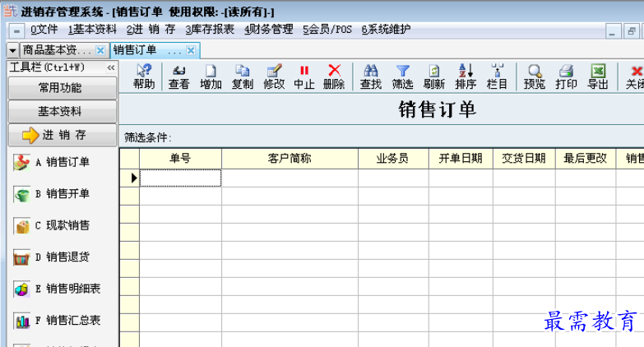Click the 复制 copy toolbar icon
The height and width of the screenshot is (347, 644).
pos(243,76)
